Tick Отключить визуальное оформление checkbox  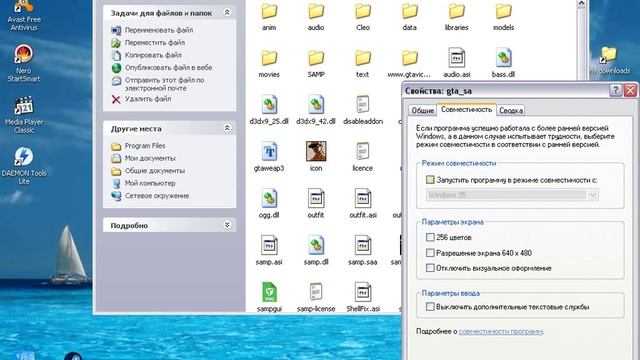pyautogui.click(x=430, y=268)
